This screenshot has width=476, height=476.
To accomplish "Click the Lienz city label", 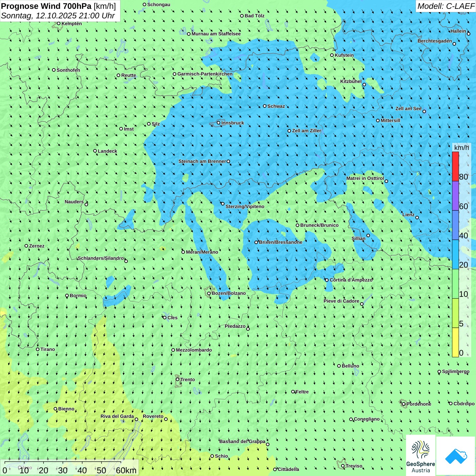I will point(408,215).
